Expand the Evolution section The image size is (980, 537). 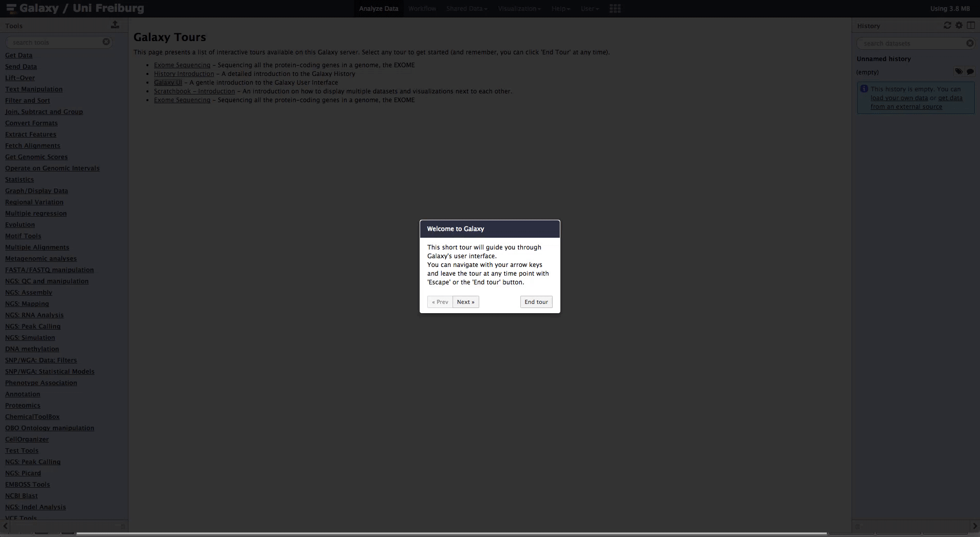20,225
